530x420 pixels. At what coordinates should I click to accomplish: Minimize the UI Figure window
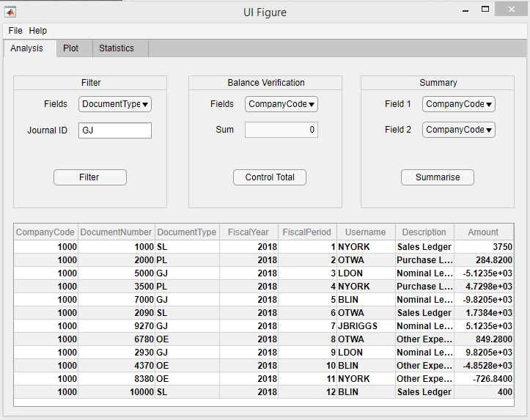pyautogui.click(x=465, y=10)
